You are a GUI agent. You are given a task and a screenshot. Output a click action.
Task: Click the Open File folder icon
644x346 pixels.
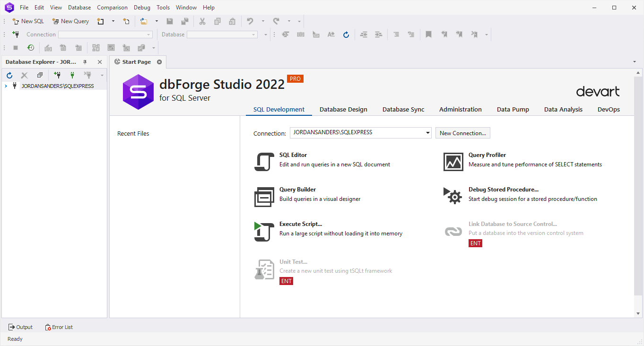tap(144, 21)
